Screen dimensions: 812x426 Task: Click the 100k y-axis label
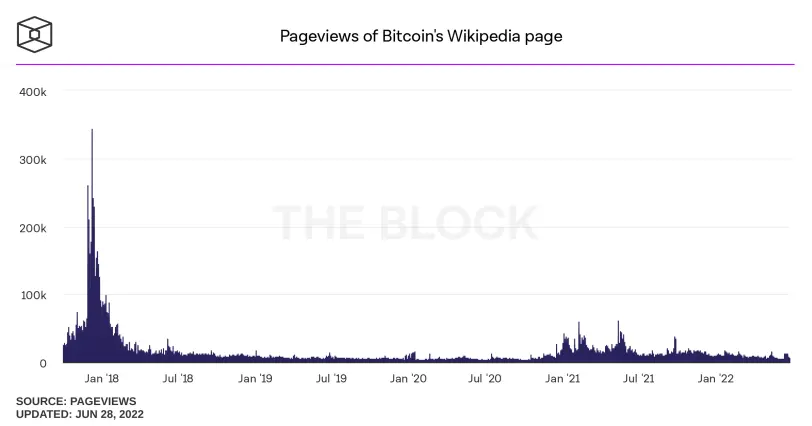pos(33,296)
